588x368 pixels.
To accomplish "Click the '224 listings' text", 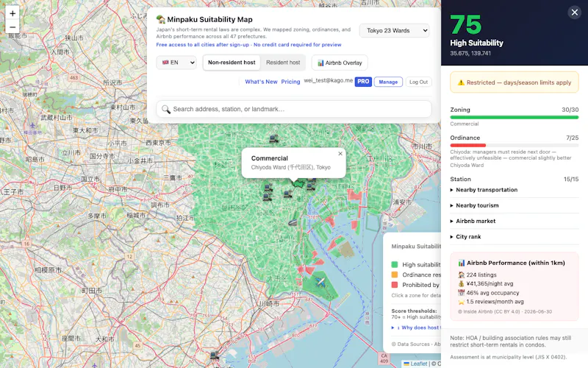I will click(481, 275).
